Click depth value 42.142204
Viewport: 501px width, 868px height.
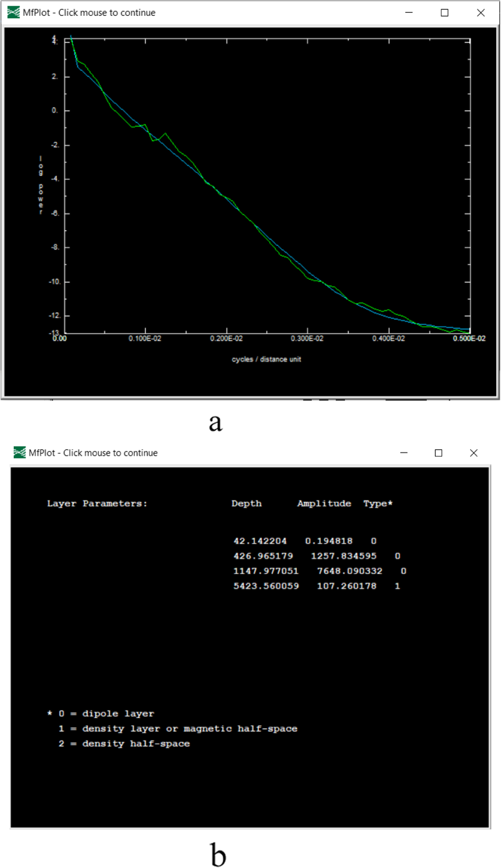pyautogui.click(x=260, y=541)
